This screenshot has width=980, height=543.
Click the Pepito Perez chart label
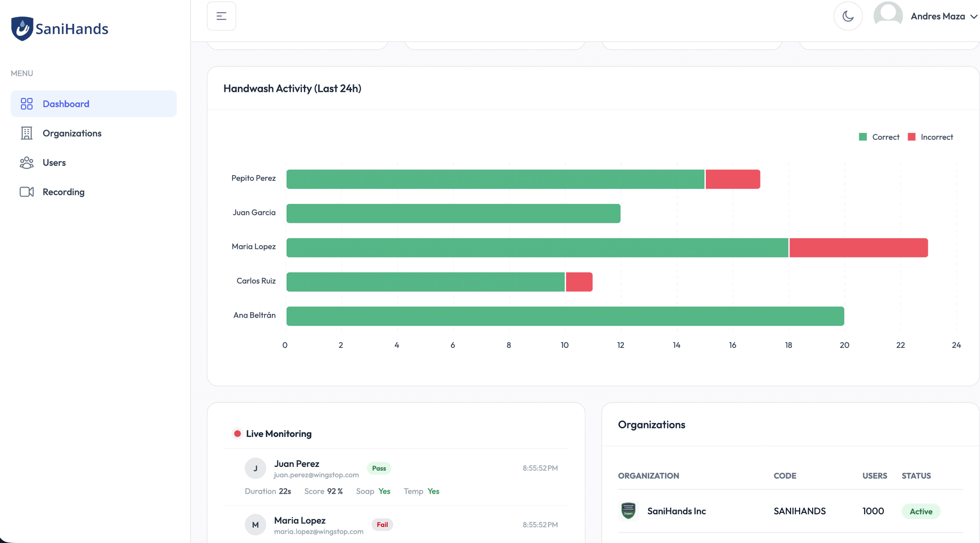[x=253, y=178]
